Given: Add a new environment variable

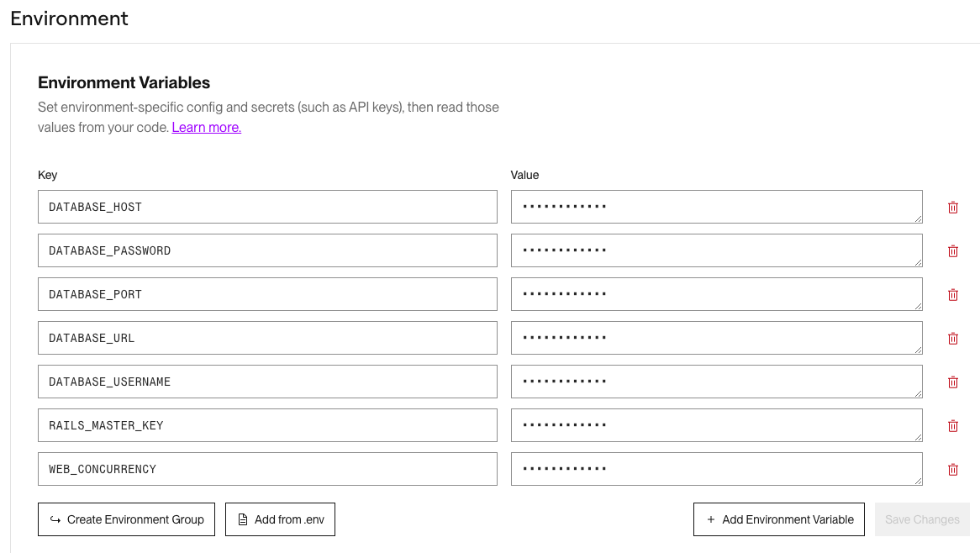Looking at the screenshot, I should pos(779,519).
